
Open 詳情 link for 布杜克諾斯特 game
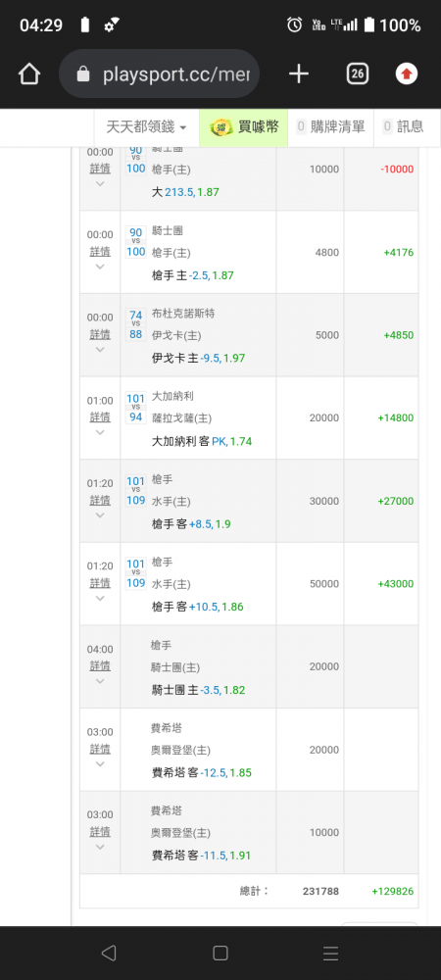click(100, 334)
